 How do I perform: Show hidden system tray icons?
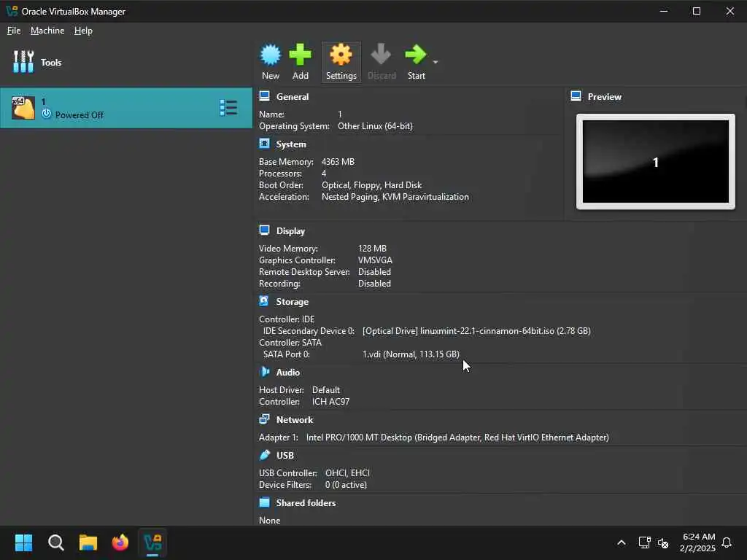622,542
